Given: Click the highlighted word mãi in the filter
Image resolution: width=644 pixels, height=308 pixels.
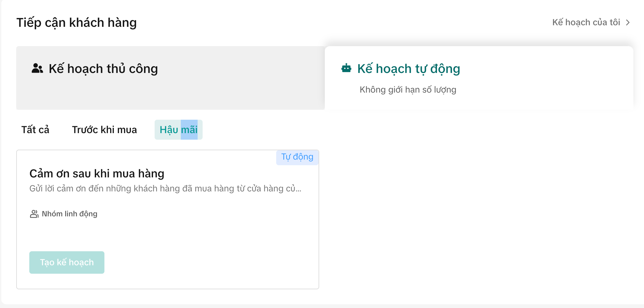Looking at the screenshot, I should tap(189, 130).
